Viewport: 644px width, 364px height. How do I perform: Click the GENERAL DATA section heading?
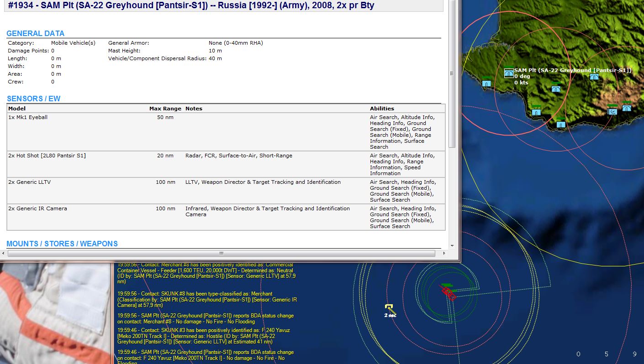[35, 33]
